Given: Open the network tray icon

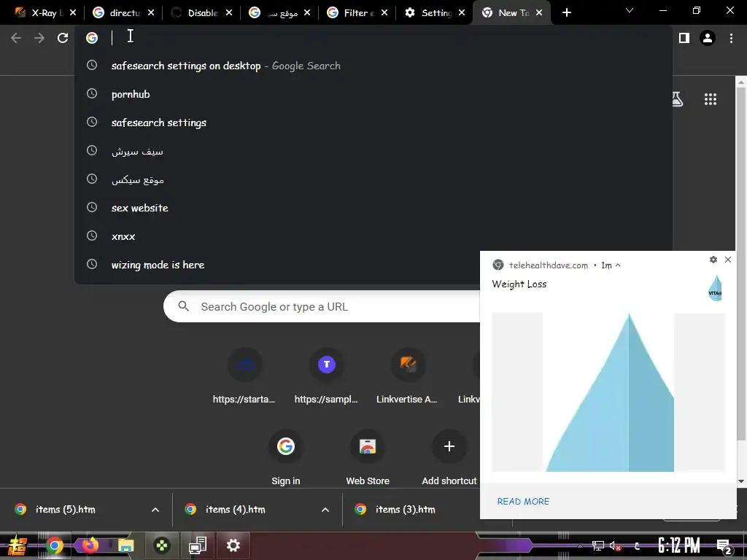Looking at the screenshot, I should 598,546.
